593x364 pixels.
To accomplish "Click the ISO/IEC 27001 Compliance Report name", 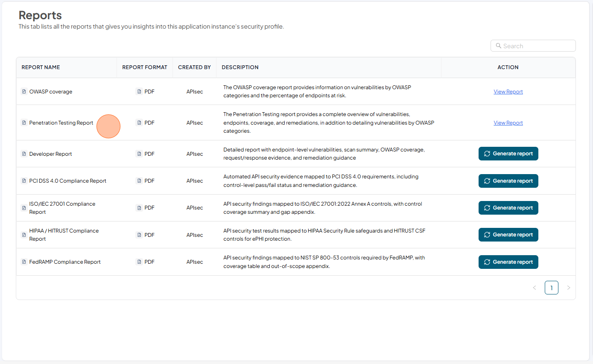I will [62, 208].
